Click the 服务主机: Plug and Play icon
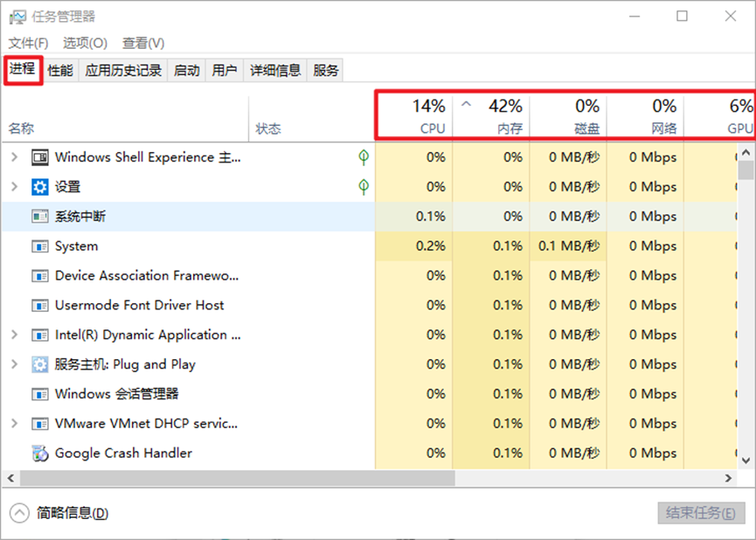 [x=40, y=364]
